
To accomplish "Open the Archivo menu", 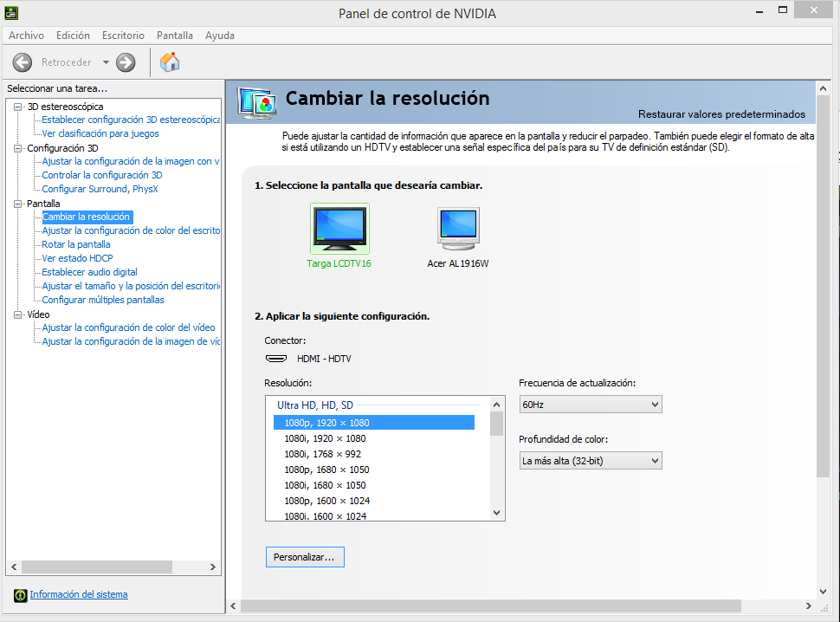I will point(26,36).
